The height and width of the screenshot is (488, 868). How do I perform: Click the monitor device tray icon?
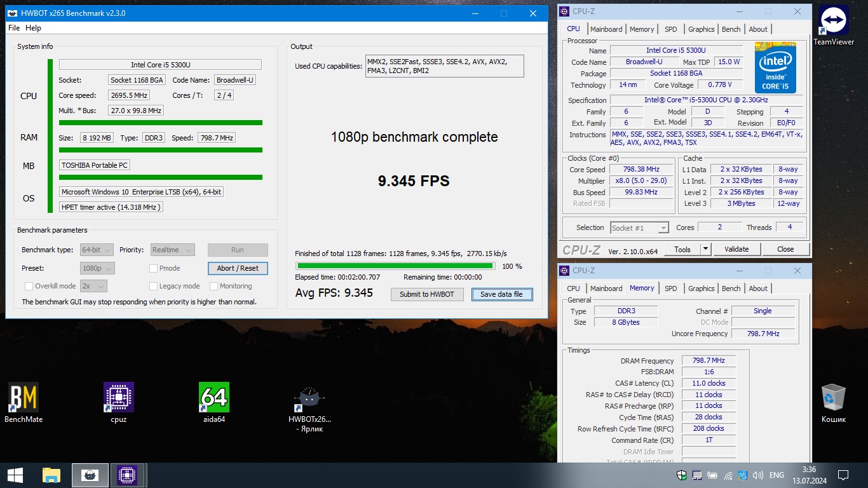pyautogui.click(x=697, y=475)
